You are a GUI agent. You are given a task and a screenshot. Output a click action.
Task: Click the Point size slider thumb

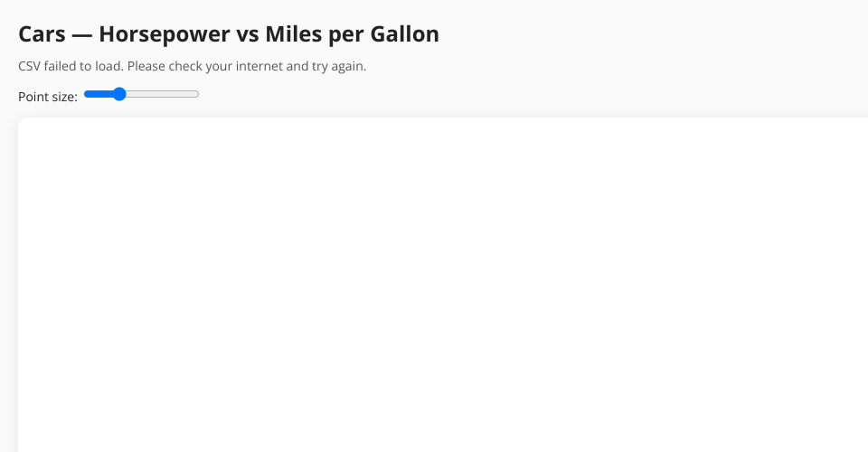point(119,94)
